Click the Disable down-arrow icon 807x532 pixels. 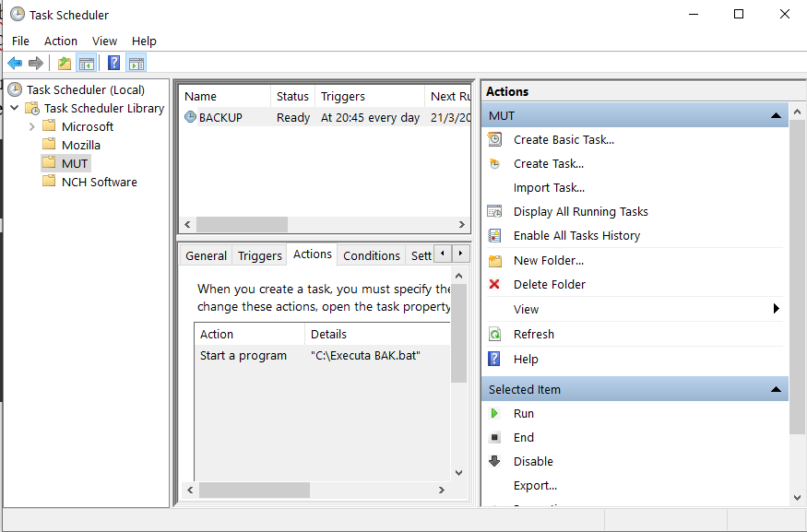(495, 461)
